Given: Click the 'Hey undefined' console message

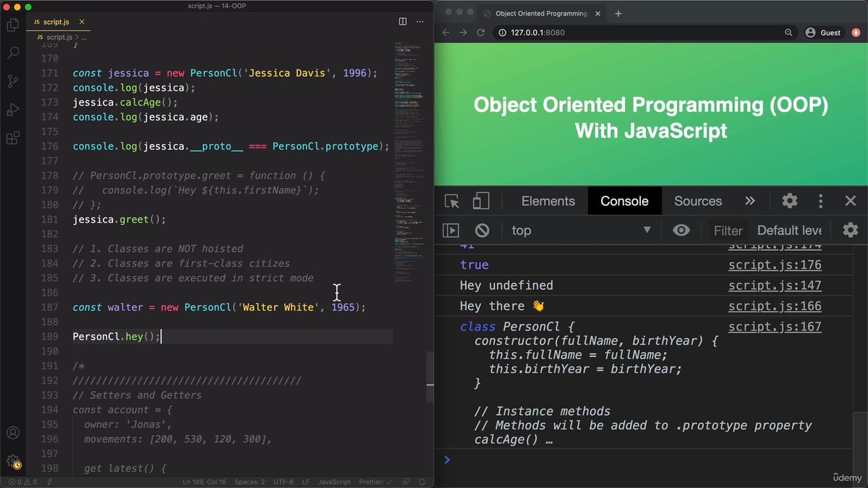Looking at the screenshot, I should point(506,286).
